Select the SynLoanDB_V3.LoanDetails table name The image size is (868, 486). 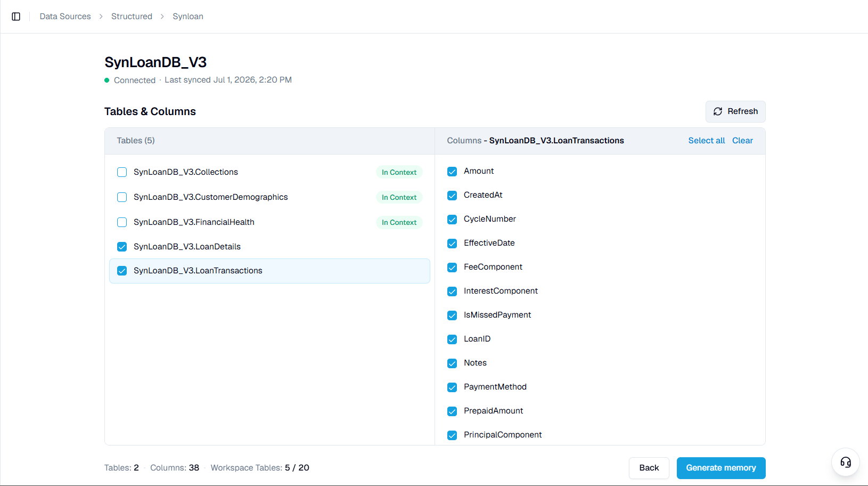[187, 247]
